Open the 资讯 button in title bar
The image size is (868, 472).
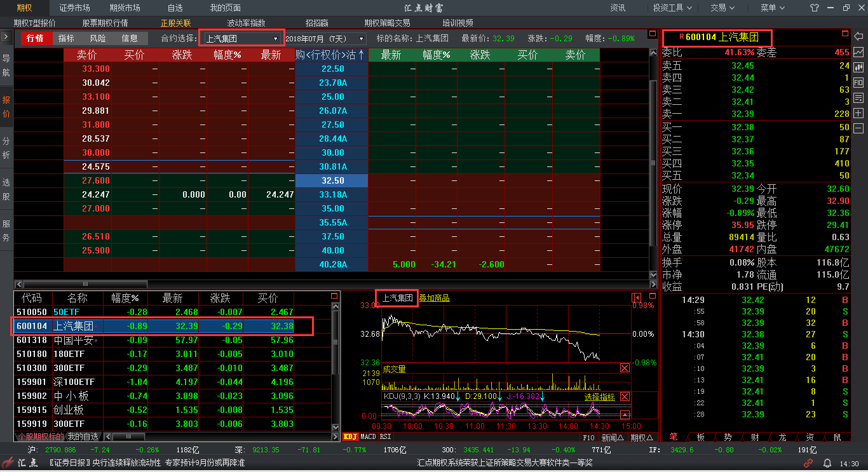point(618,8)
